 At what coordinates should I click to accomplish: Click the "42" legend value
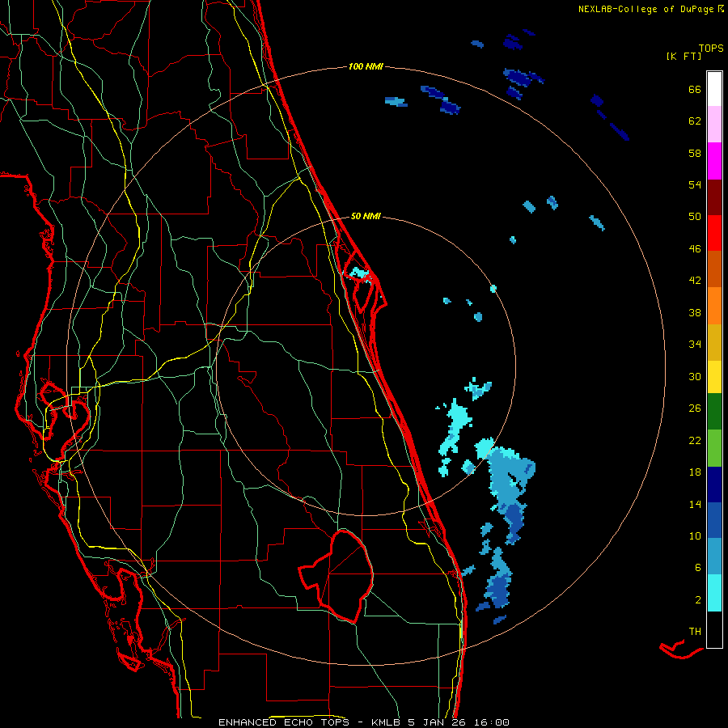tap(695, 281)
